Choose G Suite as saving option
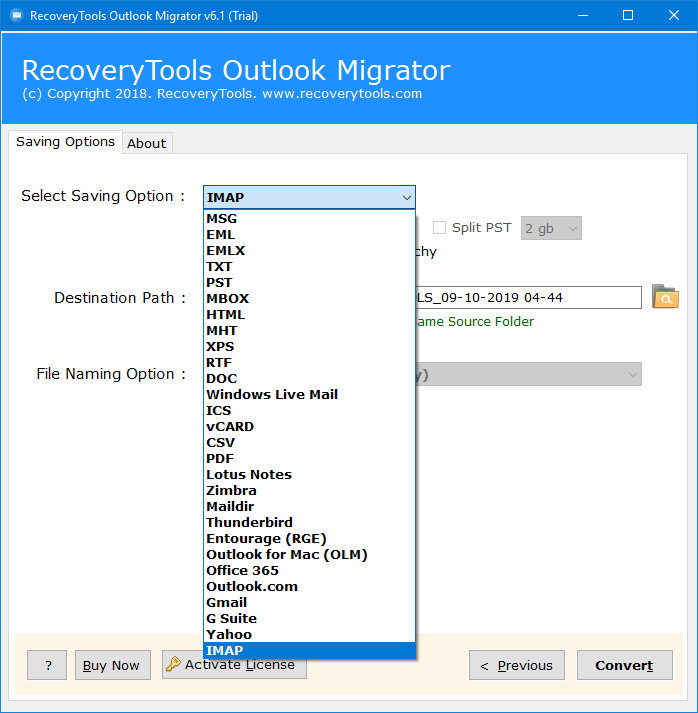Viewport: 698px width, 713px height. point(309,618)
